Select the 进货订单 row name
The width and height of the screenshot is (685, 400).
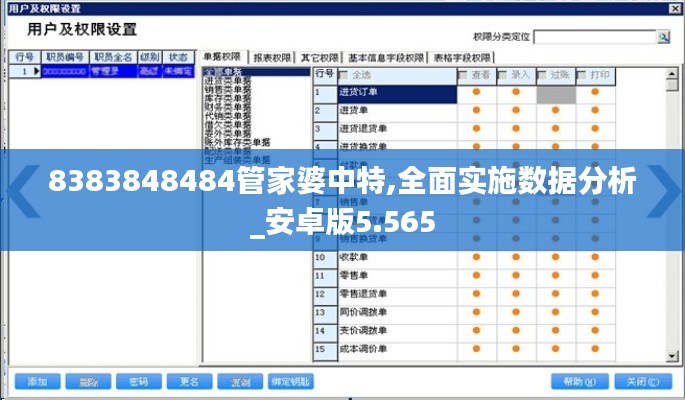click(358, 92)
